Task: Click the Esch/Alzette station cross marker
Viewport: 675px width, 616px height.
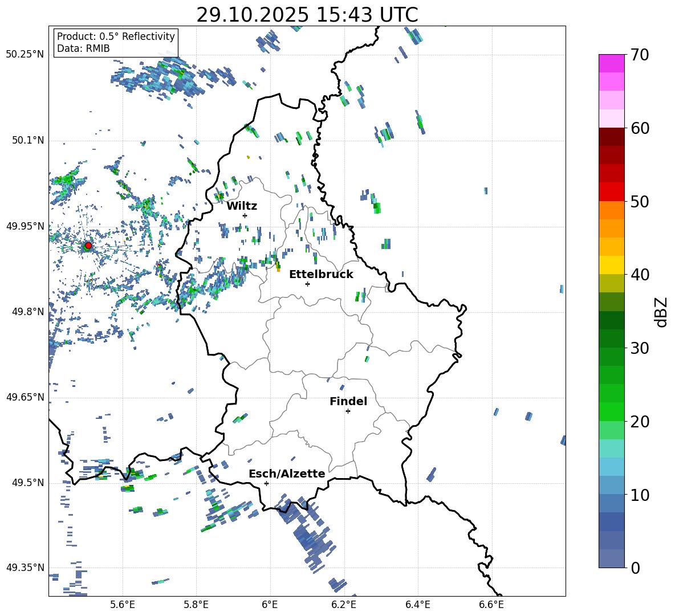Action: click(266, 483)
